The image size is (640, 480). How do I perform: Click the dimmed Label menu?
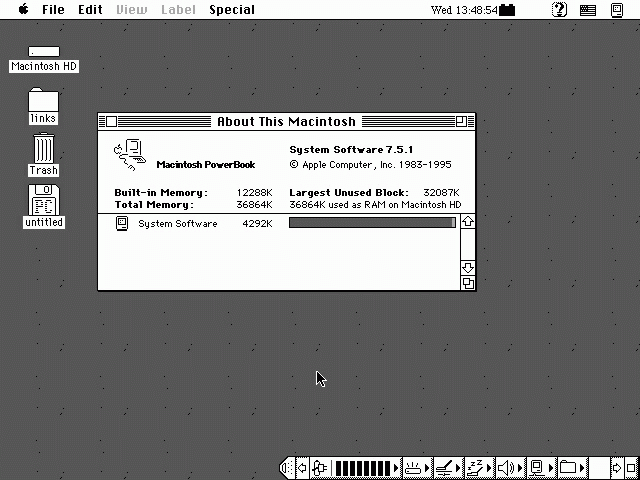coord(178,10)
